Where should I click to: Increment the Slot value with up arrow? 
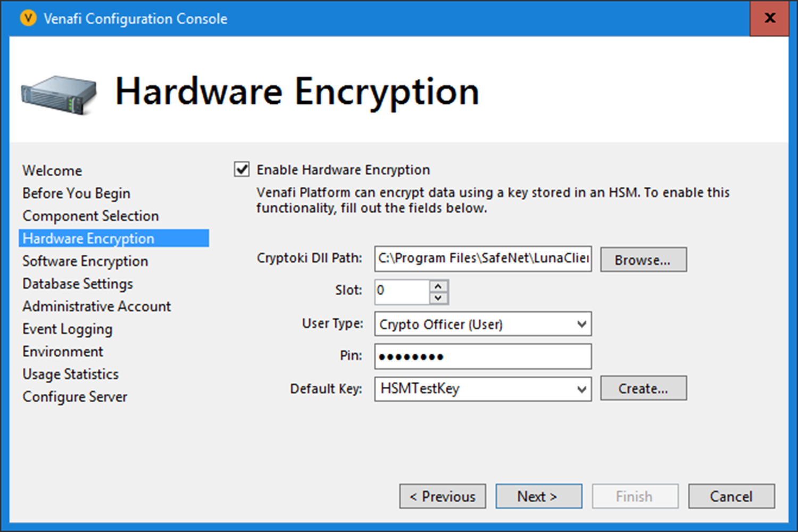click(x=438, y=286)
